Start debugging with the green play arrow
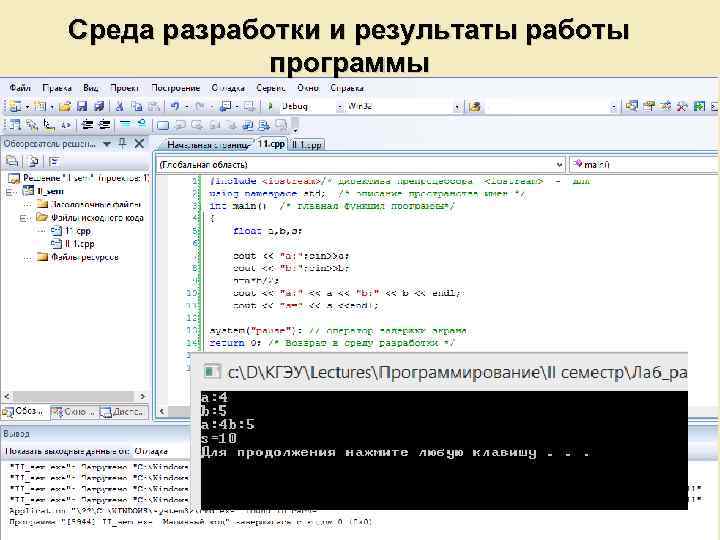720x540 pixels. (270, 107)
